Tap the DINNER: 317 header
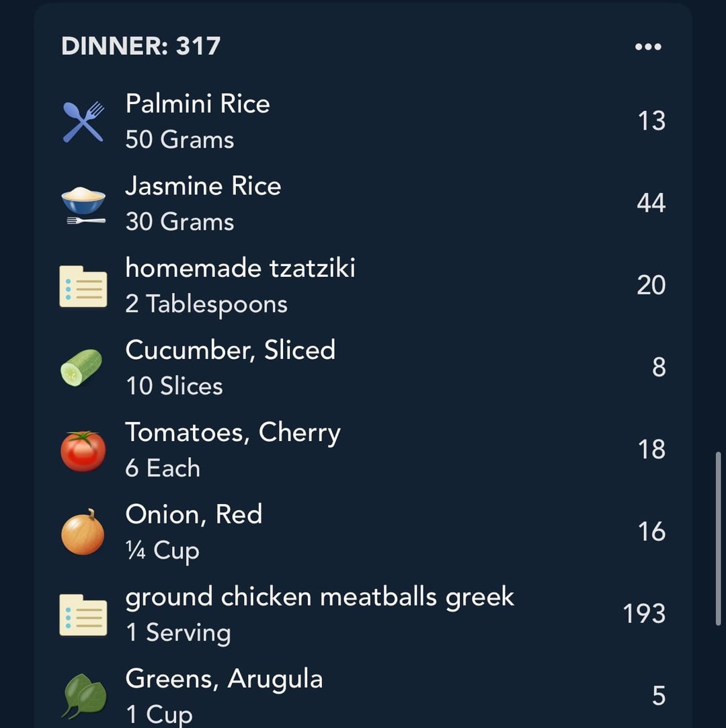Screen dimensions: 726x728 click(140, 46)
